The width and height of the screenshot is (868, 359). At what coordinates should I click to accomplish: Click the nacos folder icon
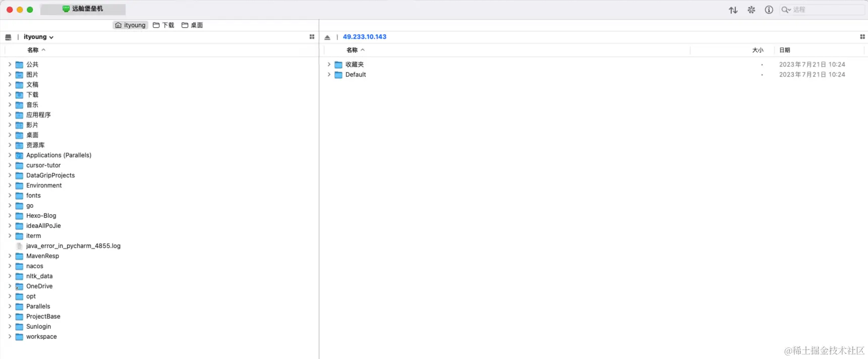(x=19, y=266)
